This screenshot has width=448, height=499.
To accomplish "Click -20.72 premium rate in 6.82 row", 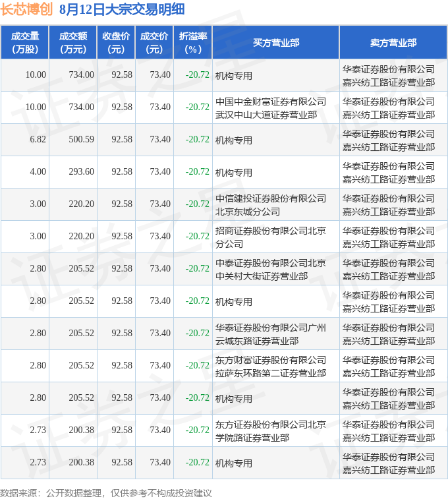I will coord(198,139).
